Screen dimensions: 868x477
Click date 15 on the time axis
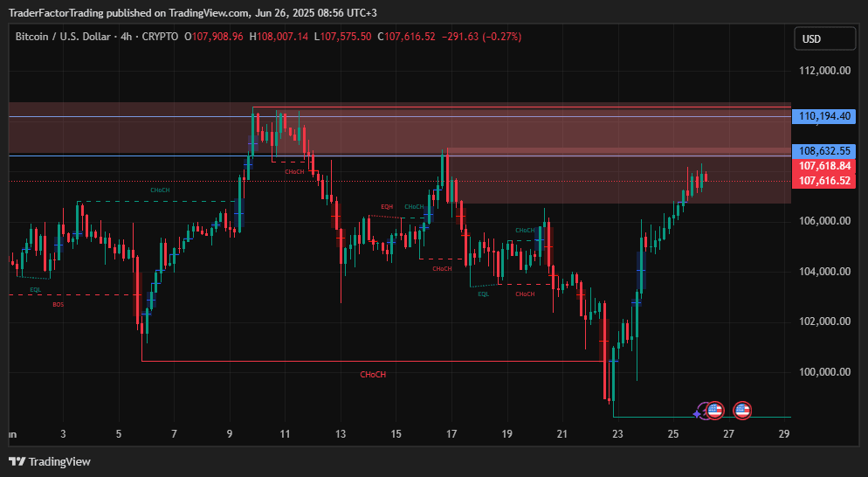(x=396, y=434)
